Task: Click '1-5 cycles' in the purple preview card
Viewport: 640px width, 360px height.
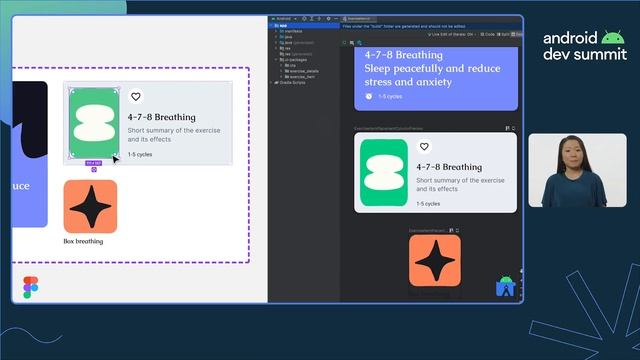Action: point(390,96)
